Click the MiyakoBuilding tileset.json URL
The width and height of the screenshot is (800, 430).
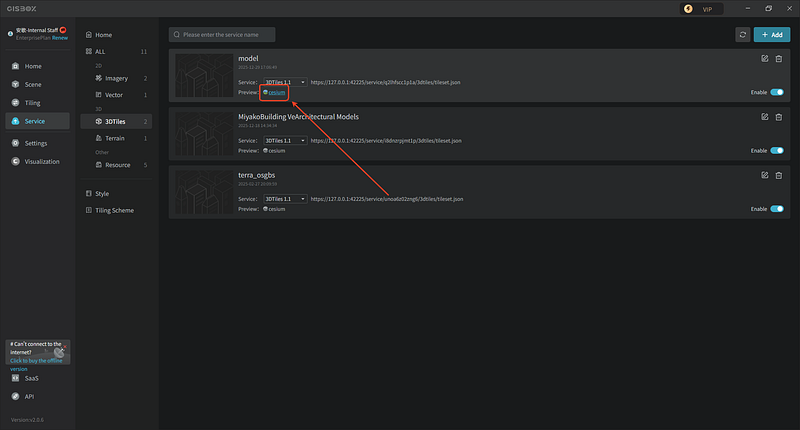pyautogui.click(x=386, y=140)
